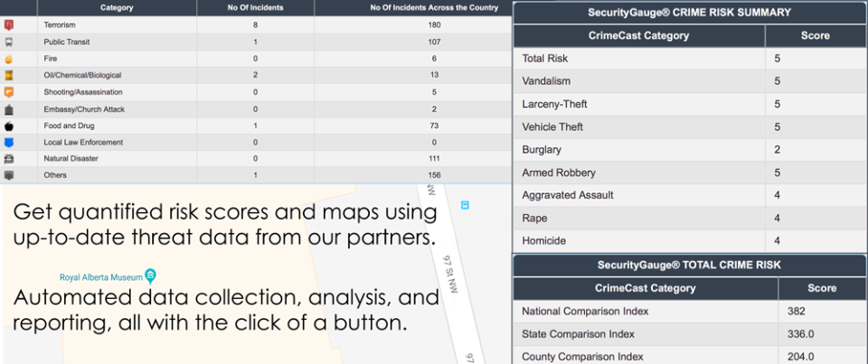Image resolution: width=868 pixels, height=364 pixels.
Task: Click the Category column header
Action: pos(118,7)
